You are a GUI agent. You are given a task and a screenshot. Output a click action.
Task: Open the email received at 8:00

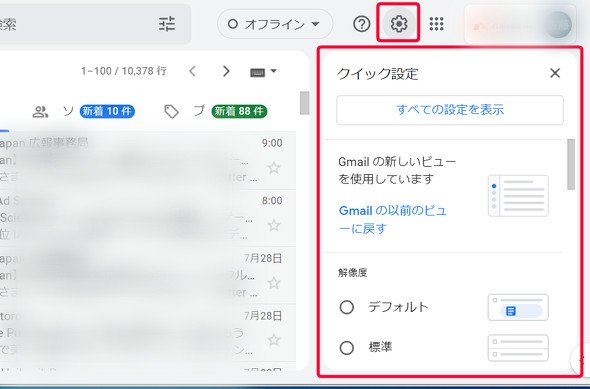(x=148, y=218)
